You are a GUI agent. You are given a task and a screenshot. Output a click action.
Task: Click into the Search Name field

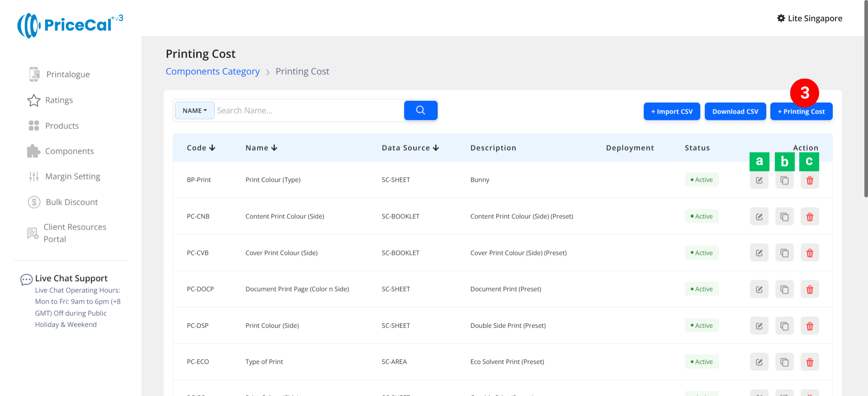pos(308,111)
